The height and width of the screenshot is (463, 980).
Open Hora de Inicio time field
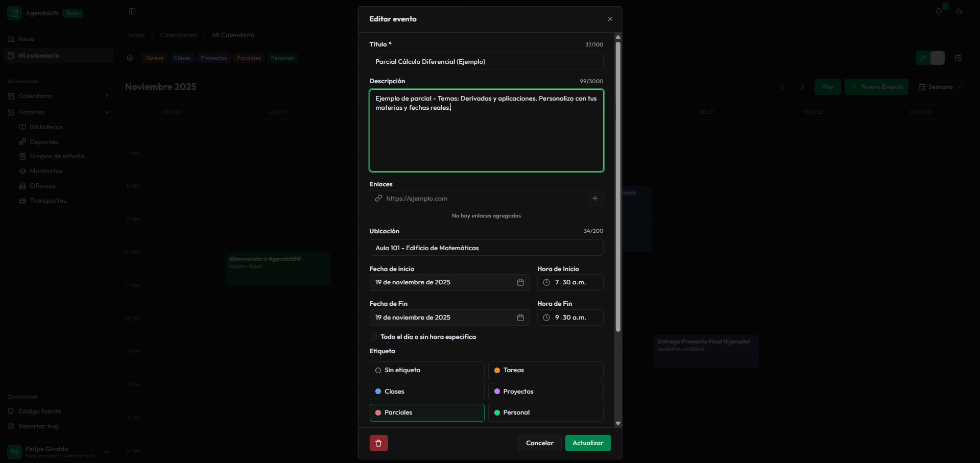point(570,282)
